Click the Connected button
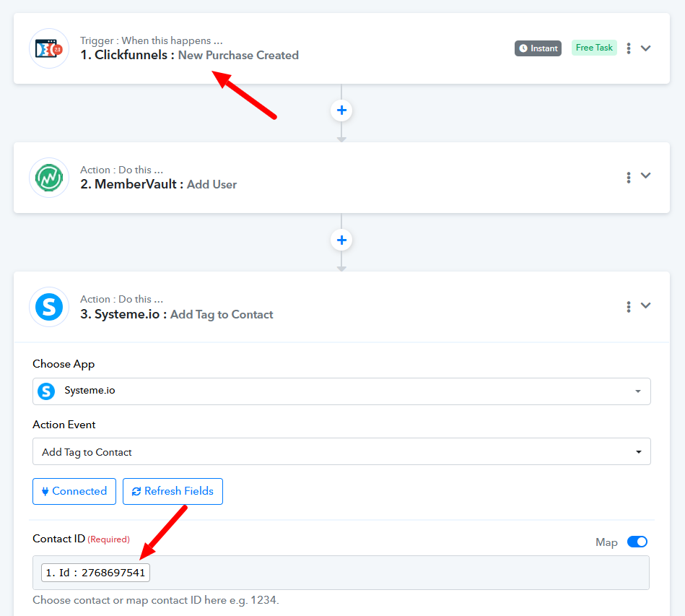This screenshot has width=685, height=616. click(74, 491)
